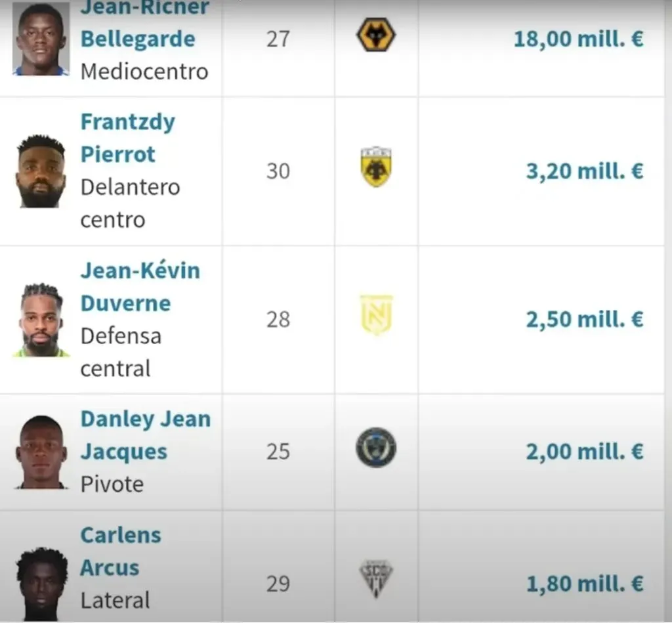
Task: Click the Danley Jean Jacques name link
Action: (145, 435)
